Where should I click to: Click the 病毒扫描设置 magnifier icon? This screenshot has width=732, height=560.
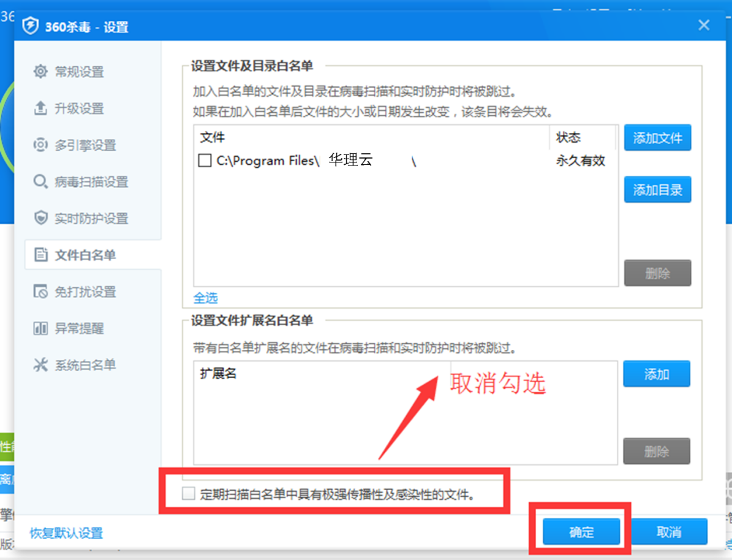point(40,181)
